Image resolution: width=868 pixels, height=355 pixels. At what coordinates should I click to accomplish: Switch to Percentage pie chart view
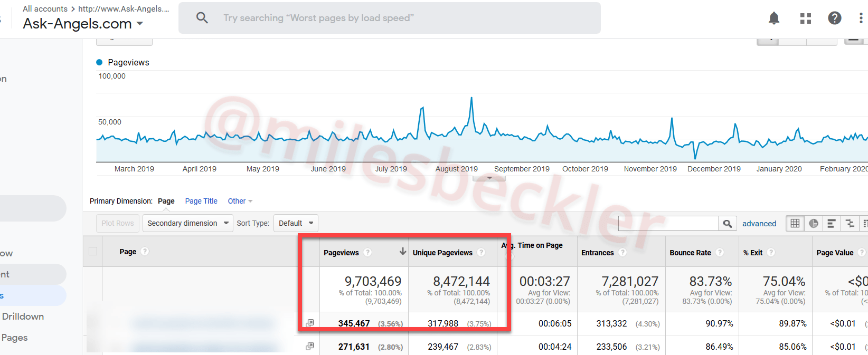pos(814,224)
